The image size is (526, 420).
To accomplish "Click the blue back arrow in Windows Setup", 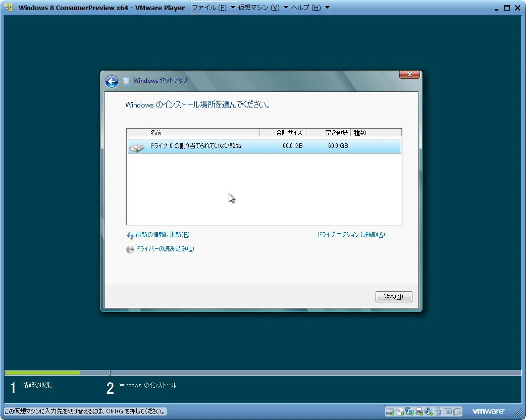I will tap(112, 81).
